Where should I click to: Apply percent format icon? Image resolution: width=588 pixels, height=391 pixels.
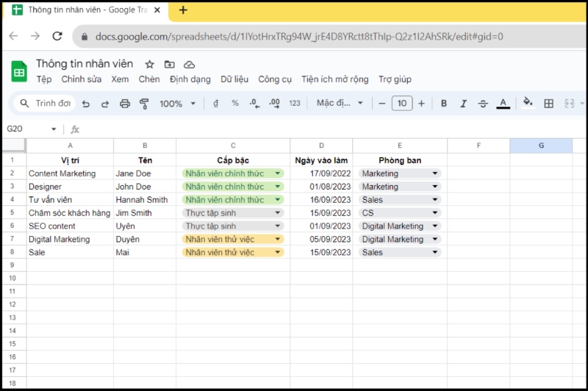pos(235,103)
